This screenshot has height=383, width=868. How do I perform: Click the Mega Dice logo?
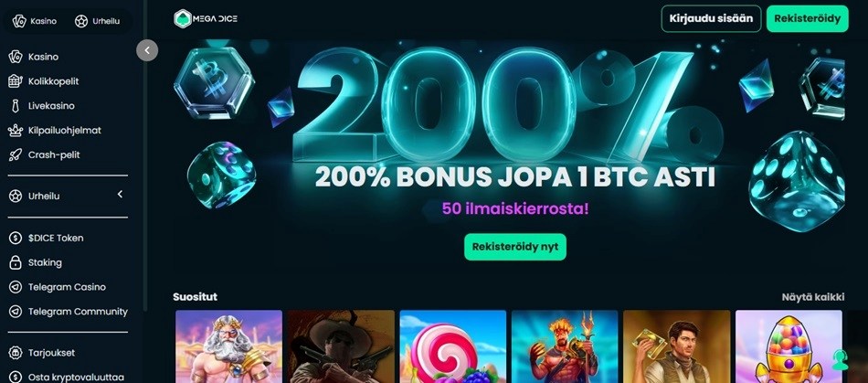point(206,19)
